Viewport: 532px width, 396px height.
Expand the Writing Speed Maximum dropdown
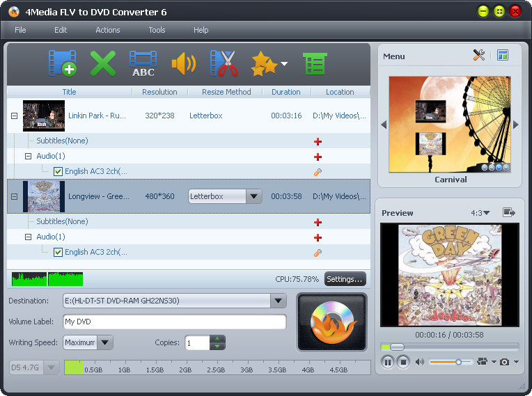tap(104, 342)
